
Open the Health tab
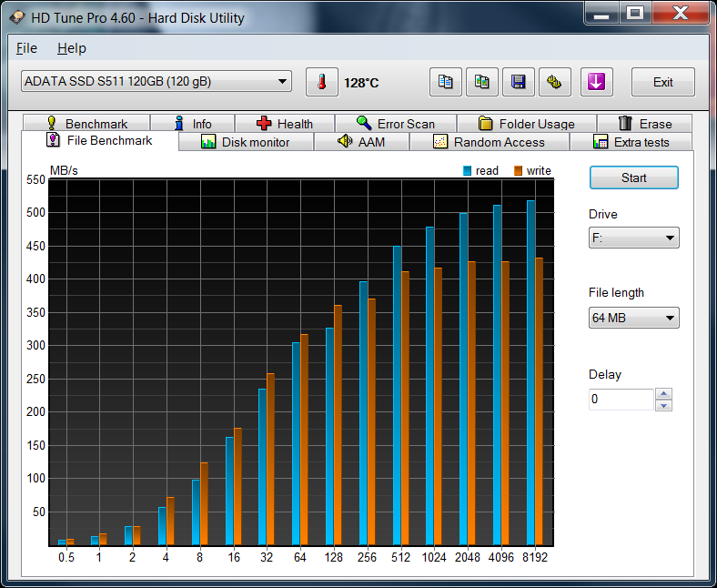coord(284,124)
